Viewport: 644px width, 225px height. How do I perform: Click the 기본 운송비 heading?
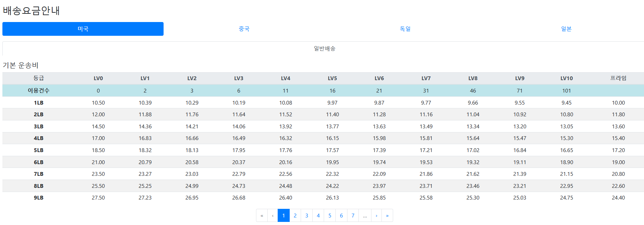[x=21, y=65]
